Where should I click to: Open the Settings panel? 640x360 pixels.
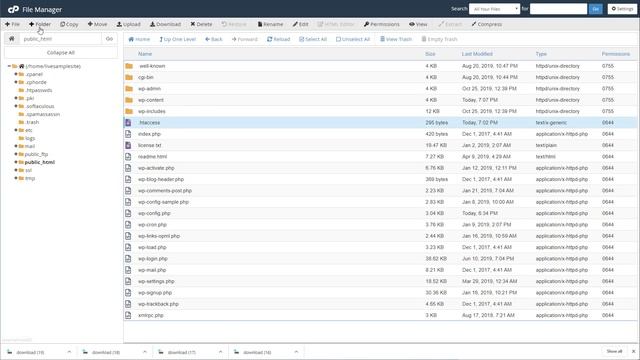click(622, 9)
